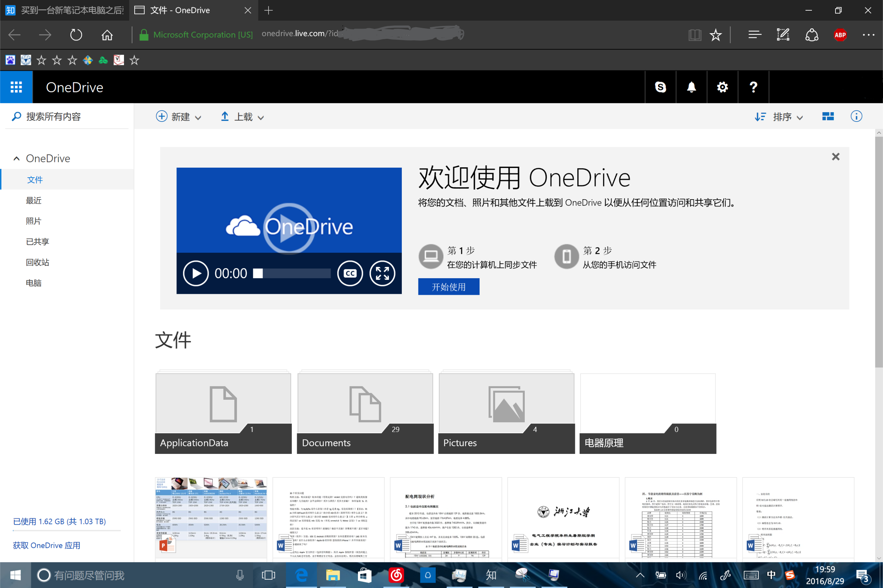Open the settings gear in OneDrive header
This screenshot has height=588, width=883.
(722, 87)
